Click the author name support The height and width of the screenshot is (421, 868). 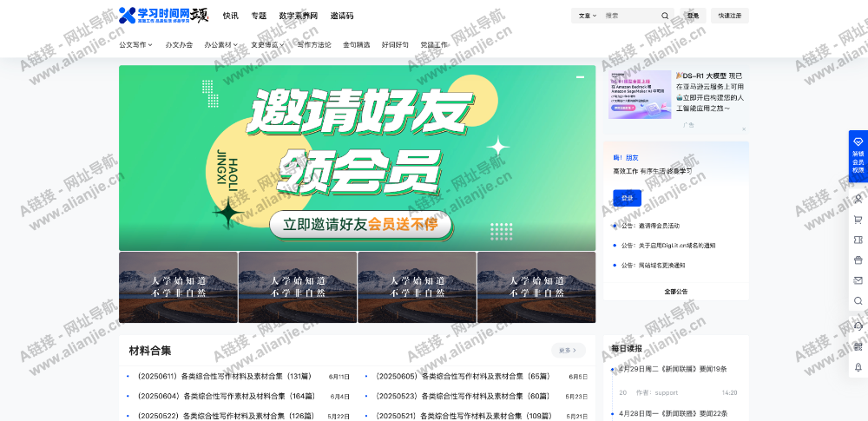666,392
